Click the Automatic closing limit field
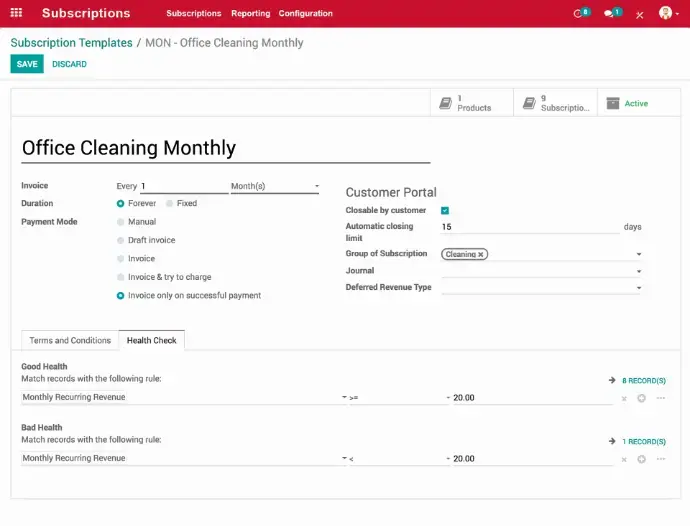Image resolution: width=690 pixels, height=526 pixels. (530, 227)
